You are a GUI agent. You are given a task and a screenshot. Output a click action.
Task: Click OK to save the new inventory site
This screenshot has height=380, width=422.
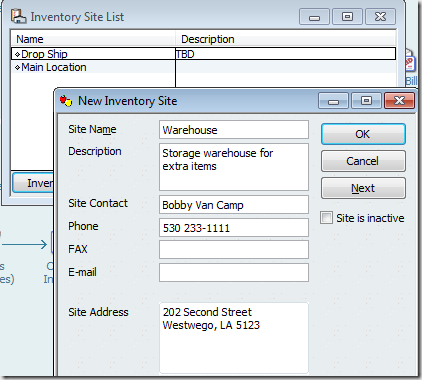[363, 134]
